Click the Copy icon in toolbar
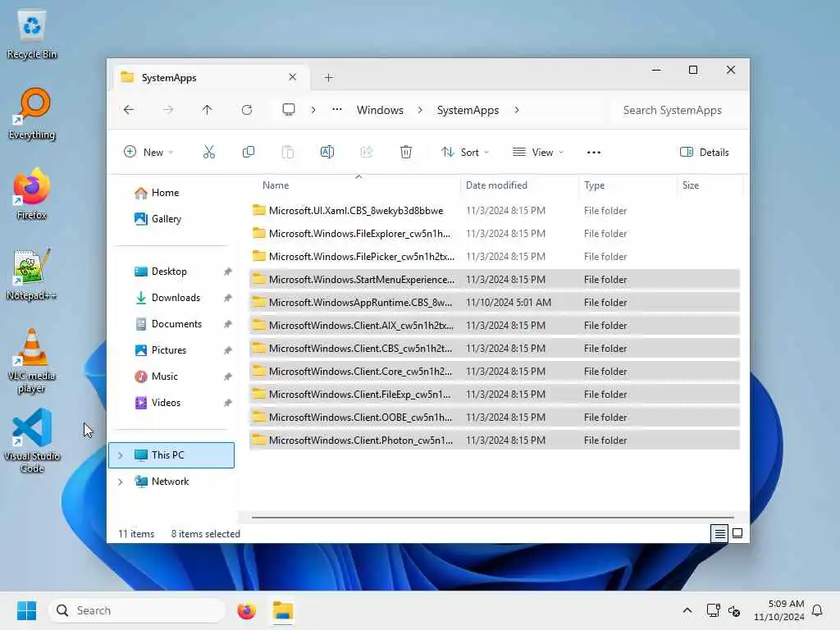Image resolution: width=840 pixels, height=630 pixels. click(248, 152)
